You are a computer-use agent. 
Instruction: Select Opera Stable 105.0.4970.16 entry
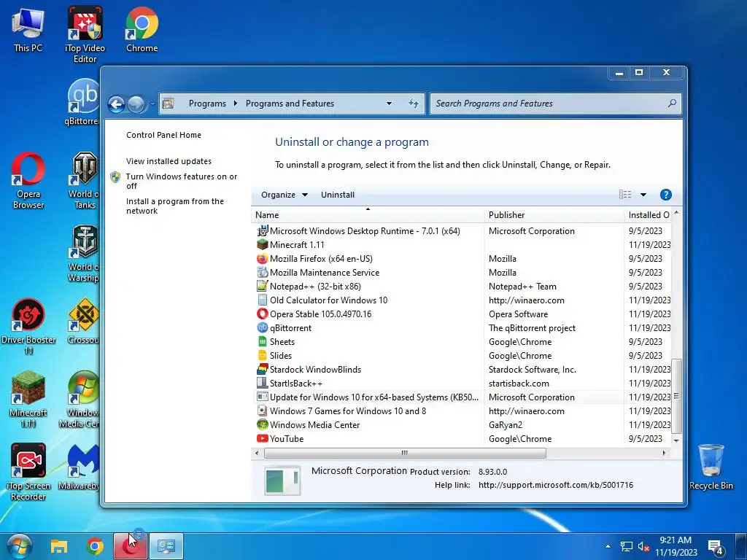(461, 314)
